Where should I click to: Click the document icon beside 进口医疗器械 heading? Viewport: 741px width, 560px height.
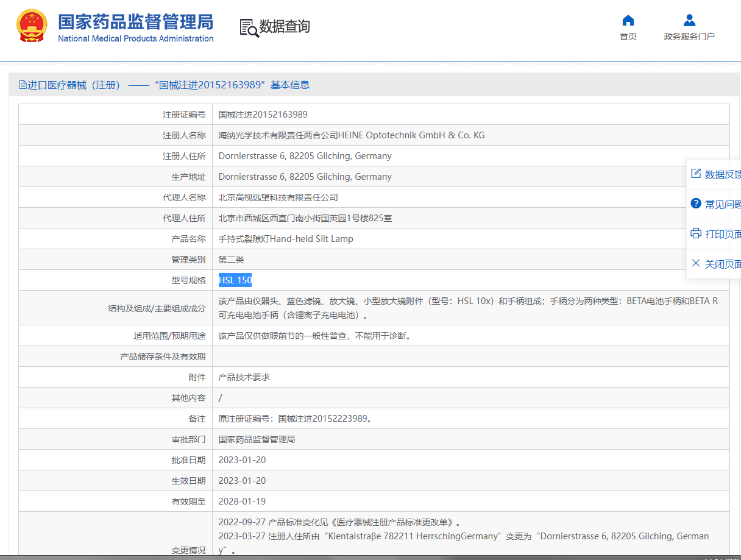23,85
